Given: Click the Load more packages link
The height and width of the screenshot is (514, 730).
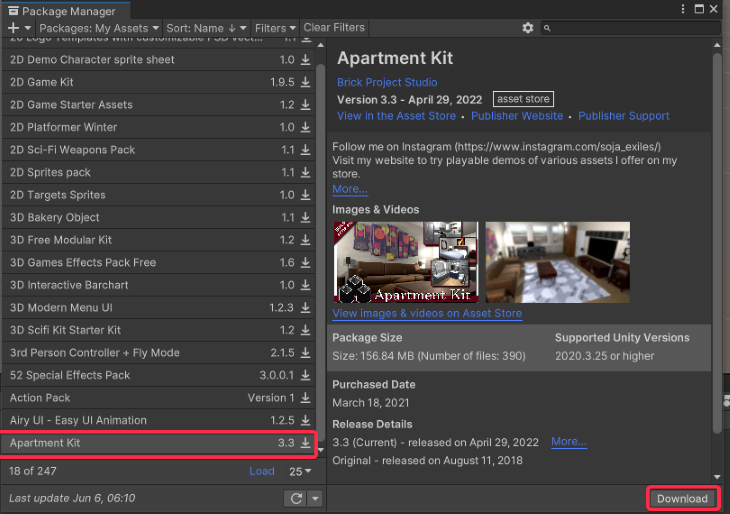Looking at the screenshot, I should 262,471.
